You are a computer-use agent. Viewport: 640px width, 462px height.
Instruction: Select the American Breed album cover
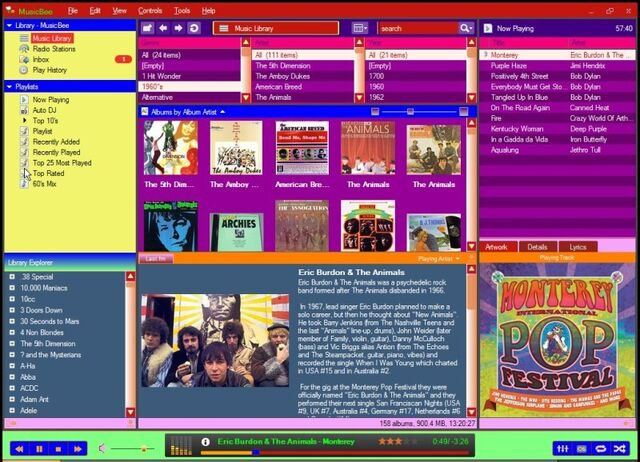pyautogui.click(x=302, y=148)
